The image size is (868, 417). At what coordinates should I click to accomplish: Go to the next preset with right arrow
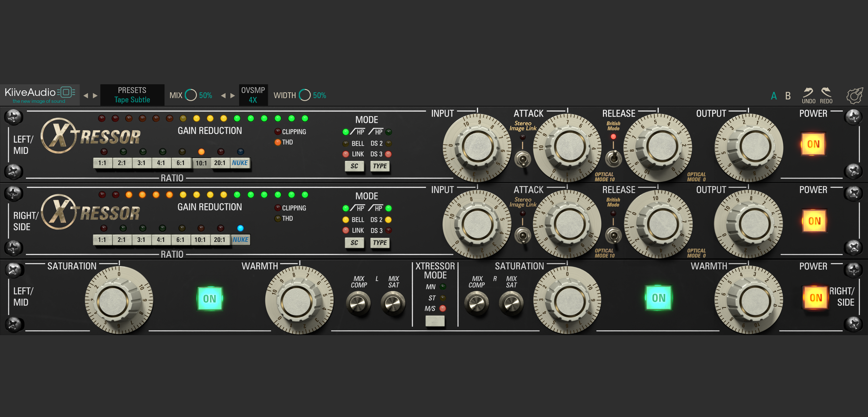pyautogui.click(x=95, y=95)
